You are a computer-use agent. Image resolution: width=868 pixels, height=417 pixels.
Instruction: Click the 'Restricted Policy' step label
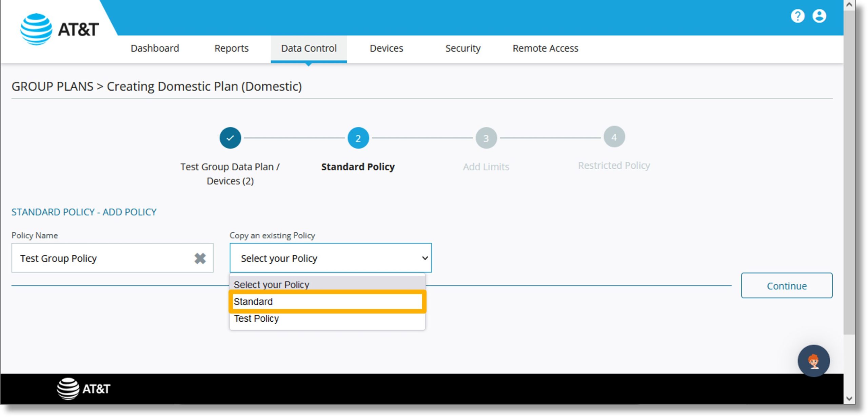pyautogui.click(x=614, y=165)
